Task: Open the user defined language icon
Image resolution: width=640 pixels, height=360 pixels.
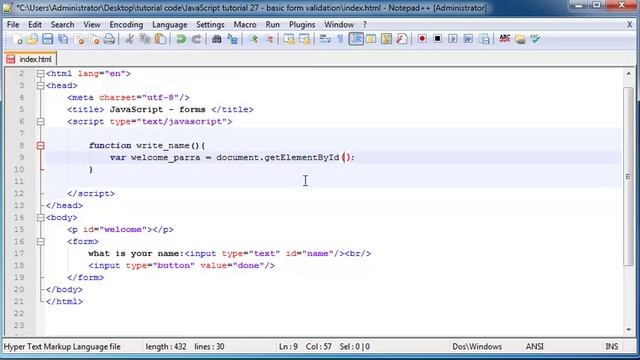Action: pos(371,39)
